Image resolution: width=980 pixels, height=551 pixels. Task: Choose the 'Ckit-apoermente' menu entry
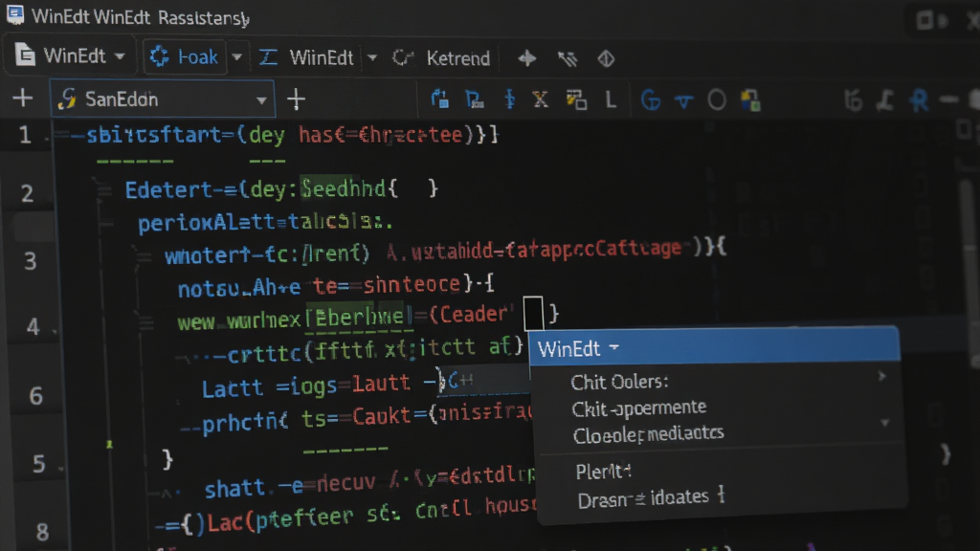pos(638,408)
